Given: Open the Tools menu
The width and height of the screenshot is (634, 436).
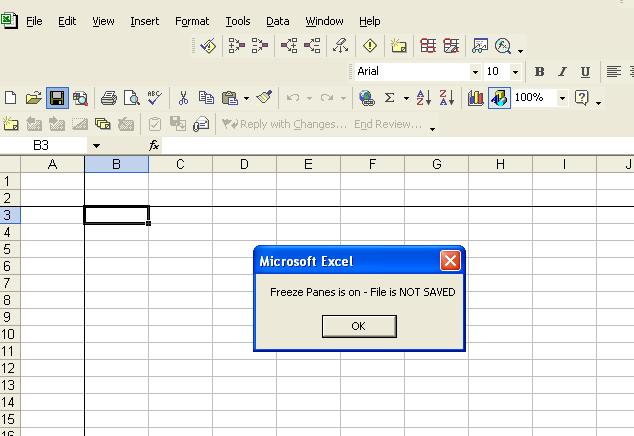Looking at the screenshot, I should pyautogui.click(x=238, y=21).
